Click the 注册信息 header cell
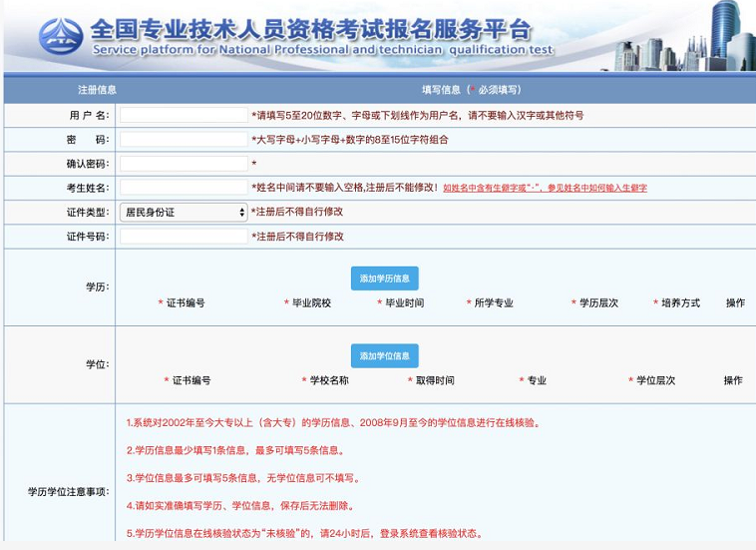The width and height of the screenshot is (756, 550). [98, 90]
